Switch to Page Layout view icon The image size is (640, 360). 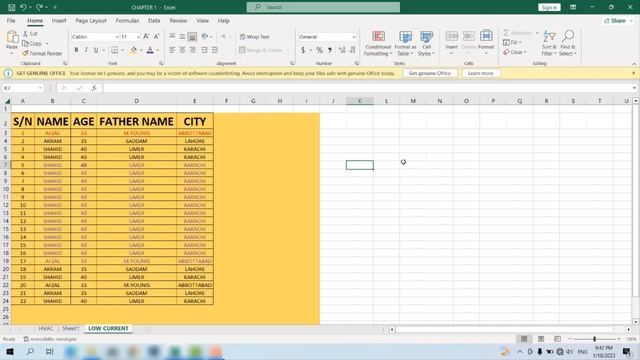[x=541, y=339]
